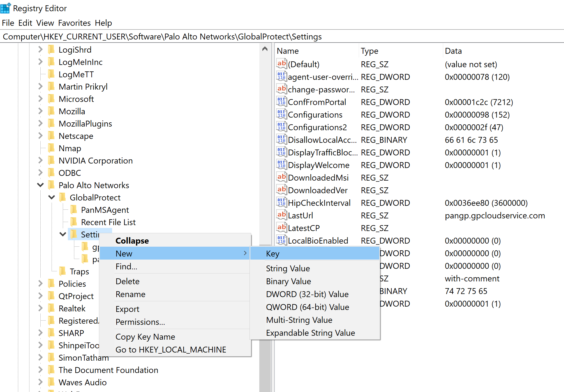Viewport: 564px width, 392px height.
Task: Select String Value in New submenu
Action: 288,268
